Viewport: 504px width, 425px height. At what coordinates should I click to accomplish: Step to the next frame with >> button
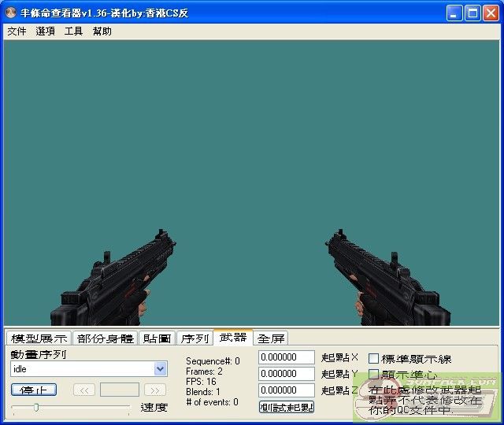pos(155,390)
